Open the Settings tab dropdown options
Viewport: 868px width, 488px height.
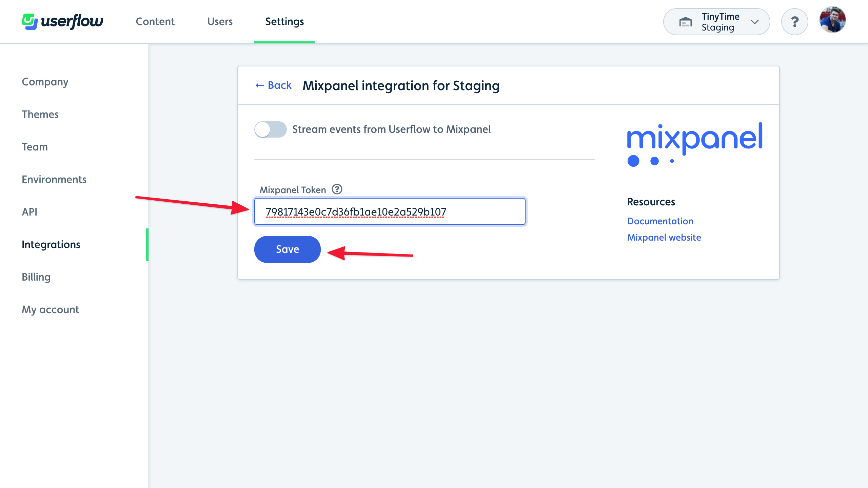click(284, 21)
